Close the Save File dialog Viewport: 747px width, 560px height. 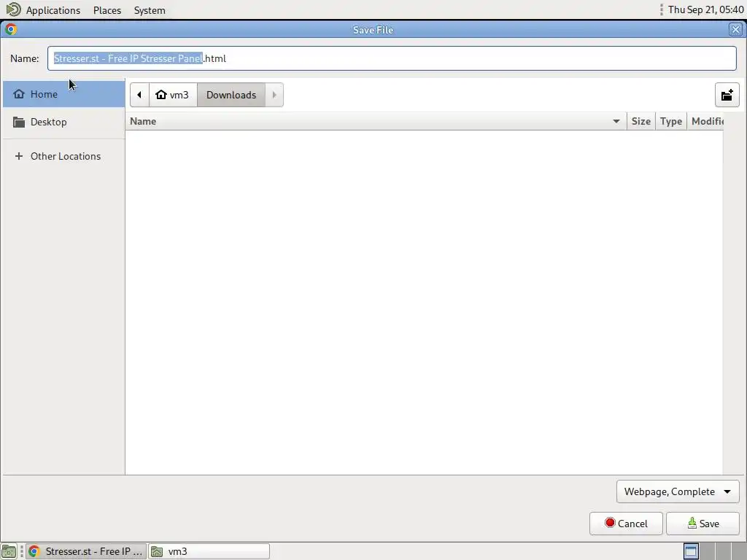(x=735, y=29)
